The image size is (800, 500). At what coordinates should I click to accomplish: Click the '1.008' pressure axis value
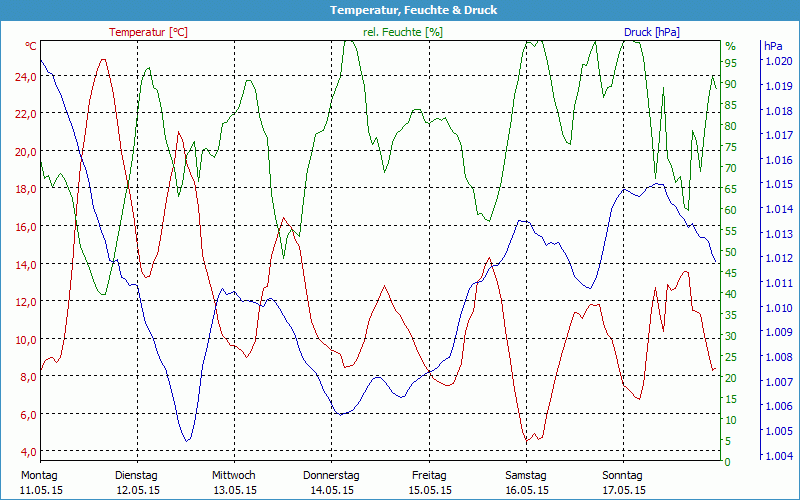[x=777, y=357]
